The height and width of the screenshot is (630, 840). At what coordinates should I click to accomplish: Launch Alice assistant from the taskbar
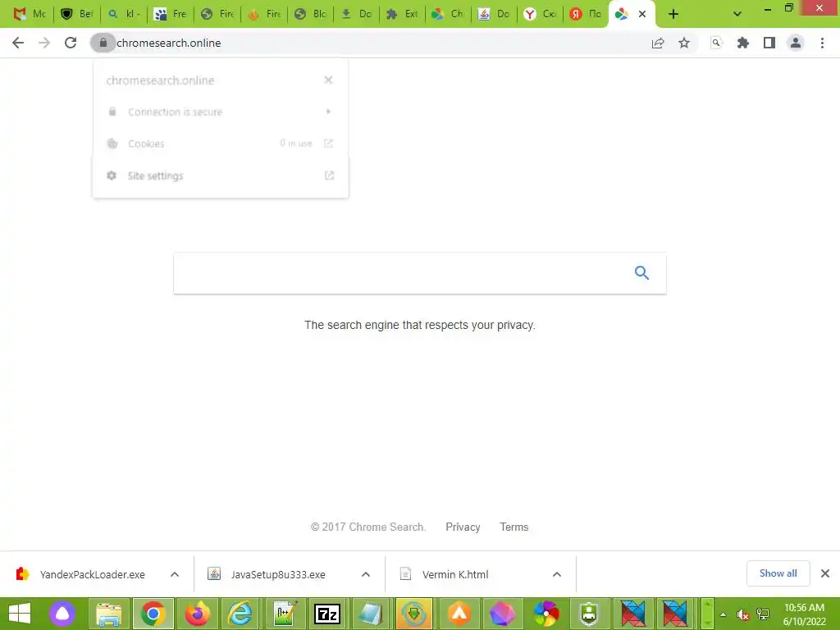tap(62, 614)
